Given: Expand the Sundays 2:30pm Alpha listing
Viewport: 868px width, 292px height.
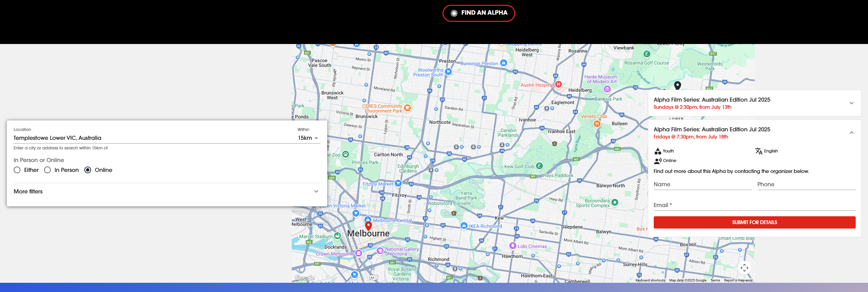Looking at the screenshot, I should pyautogui.click(x=754, y=103).
